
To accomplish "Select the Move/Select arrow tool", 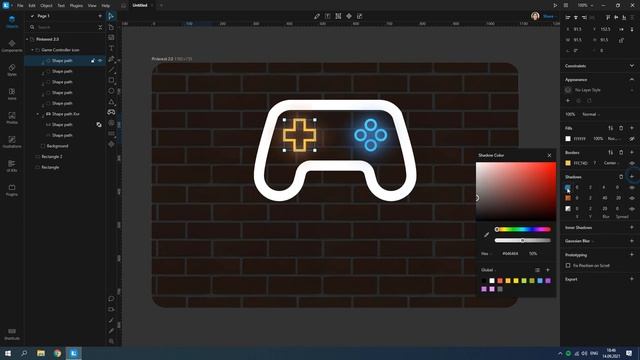I will (111, 16).
